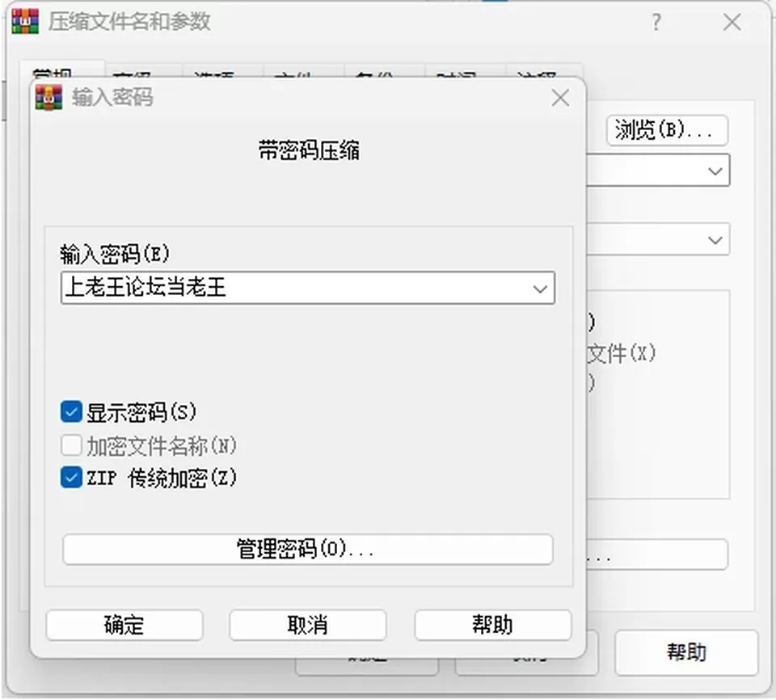This screenshot has width=776, height=700.
Task: Click the WinRAR icon in password dialog title
Action: tap(48, 98)
